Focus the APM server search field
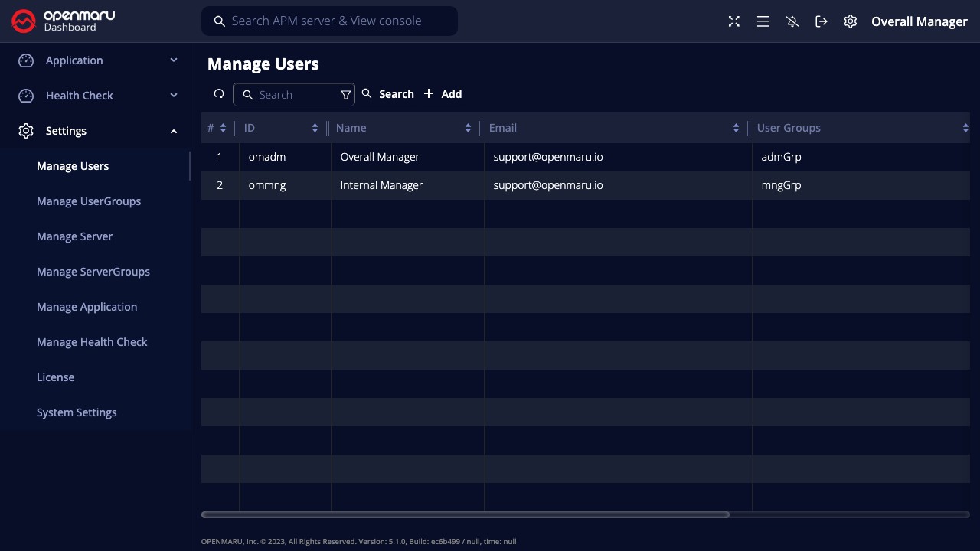This screenshot has width=980, height=551. pyautogui.click(x=329, y=21)
